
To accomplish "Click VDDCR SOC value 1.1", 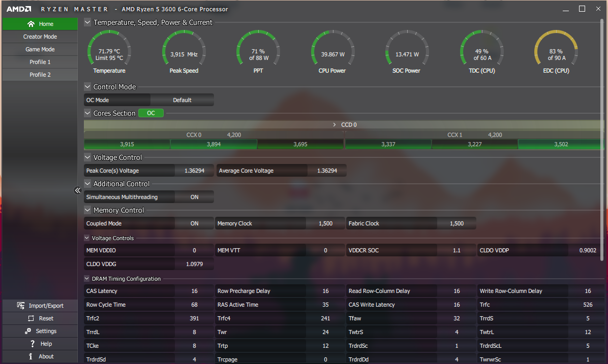I will point(457,251).
